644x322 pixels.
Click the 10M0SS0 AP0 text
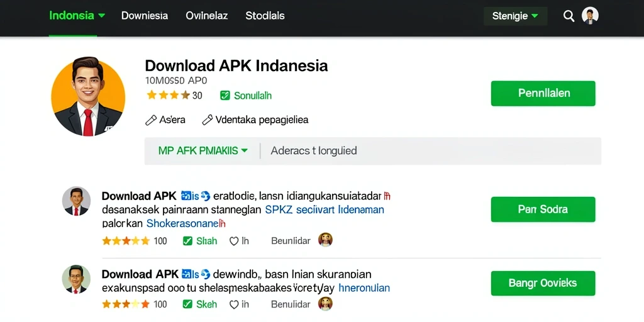176,80
